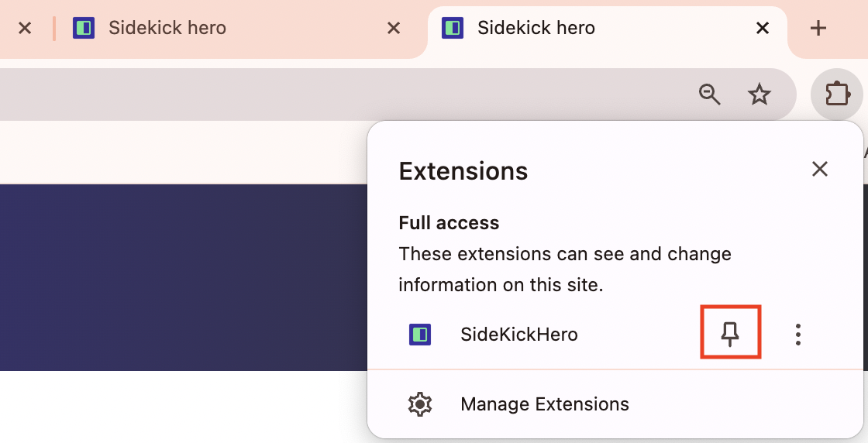Focus the browser address bar
The height and width of the screenshot is (443, 868).
pyautogui.click(x=310, y=94)
